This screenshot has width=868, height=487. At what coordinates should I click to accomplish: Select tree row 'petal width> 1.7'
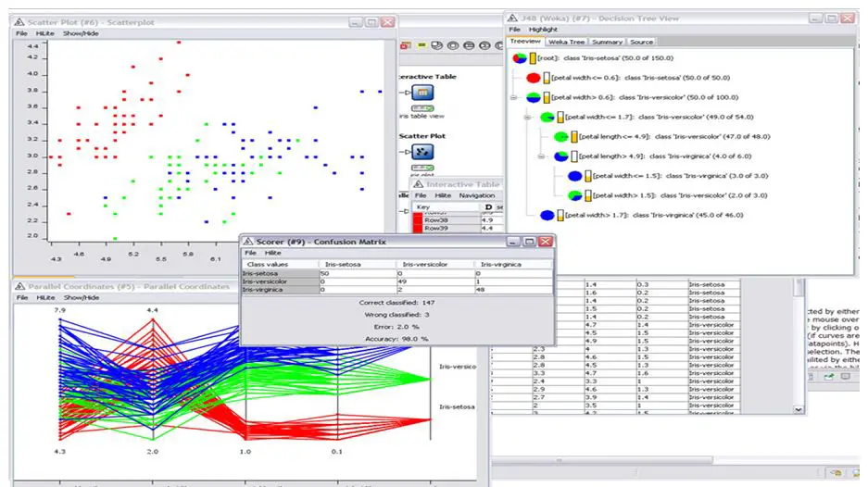pos(654,216)
